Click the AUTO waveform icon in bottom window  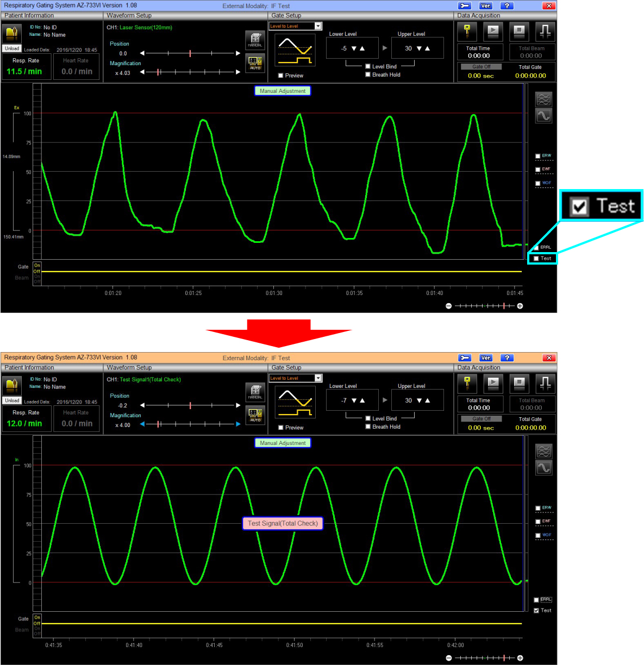[255, 416]
